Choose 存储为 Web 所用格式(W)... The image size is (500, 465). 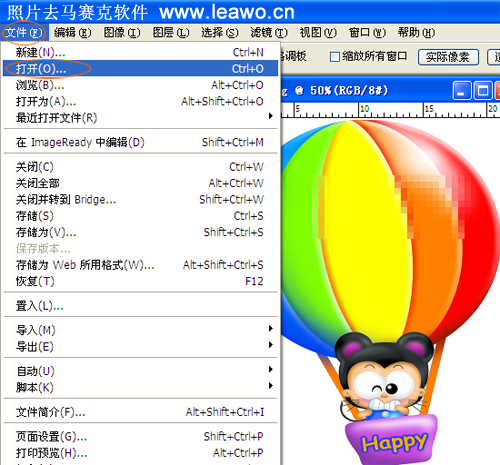pos(140,265)
